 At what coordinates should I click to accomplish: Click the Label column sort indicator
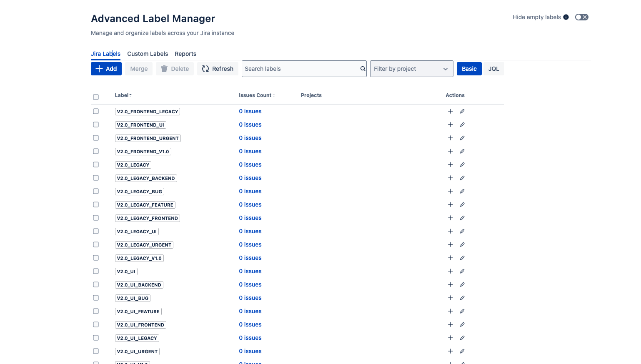pos(130,95)
